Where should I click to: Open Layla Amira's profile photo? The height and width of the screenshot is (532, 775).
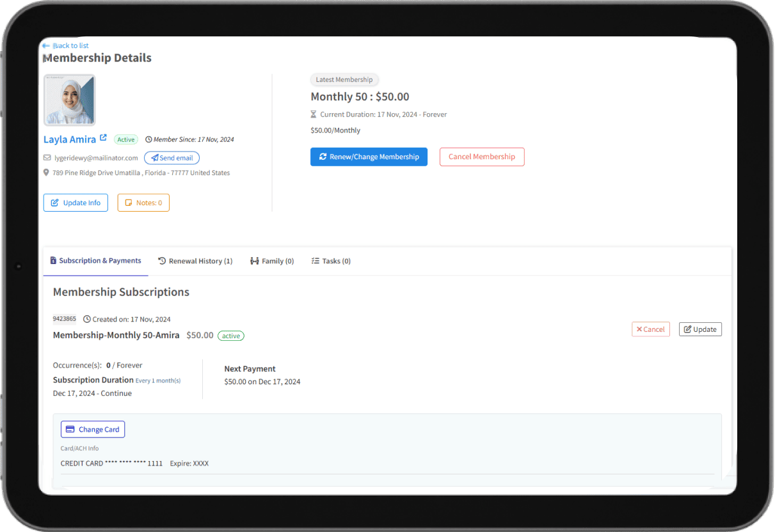click(x=70, y=100)
